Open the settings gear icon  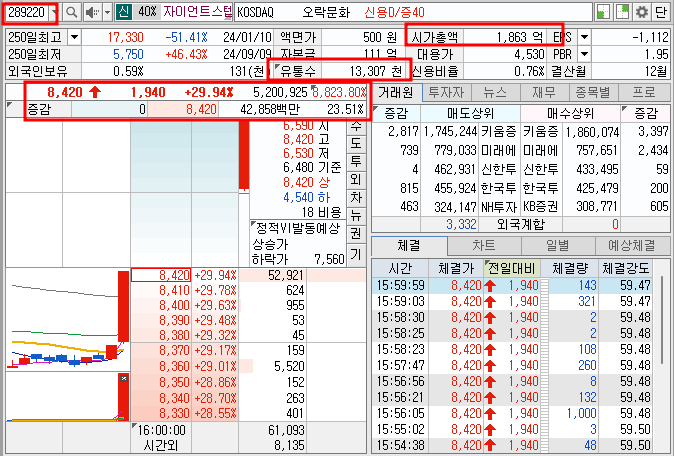[642, 12]
